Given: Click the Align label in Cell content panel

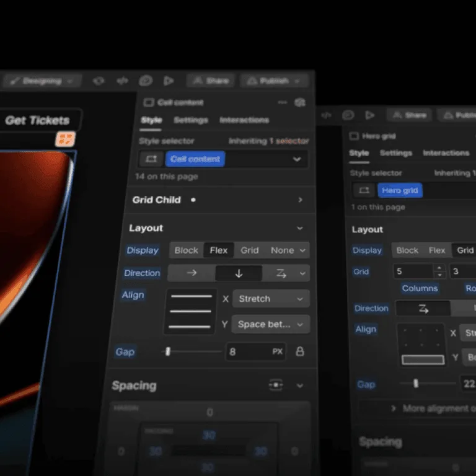Looking at the screenshot, I should coord(133,295).
